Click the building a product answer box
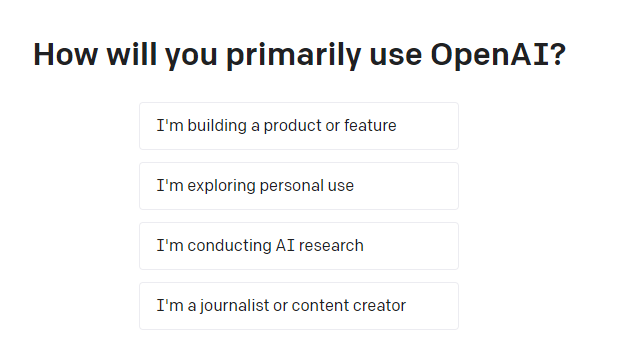Screen dimensions: 619x360 pyautogui.click(x=299, y=126)
